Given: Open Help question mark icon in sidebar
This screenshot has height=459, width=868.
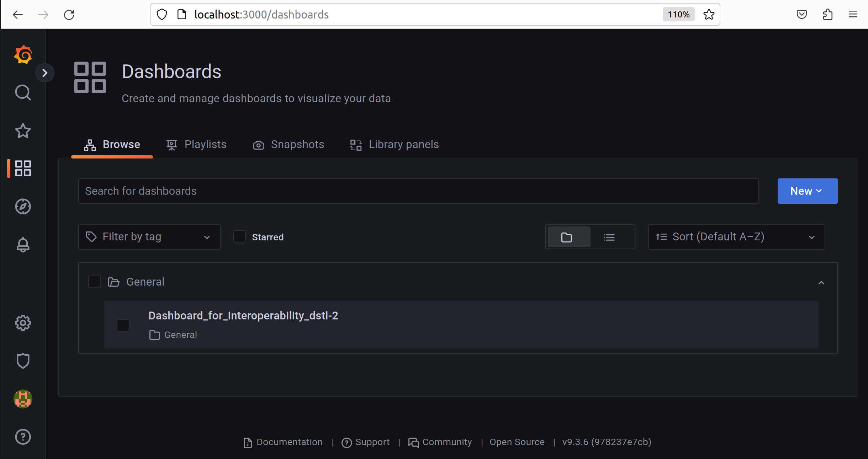Looking at the screenshot, I should click(23, 437).
